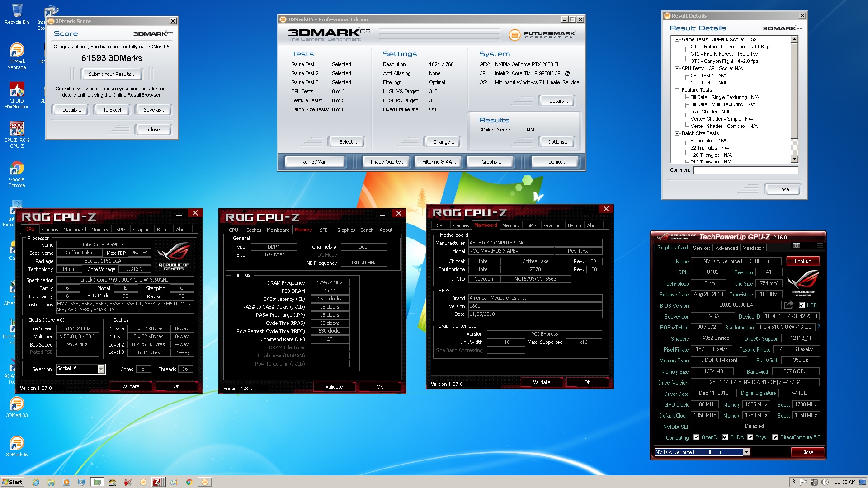This screenshot has height=488, width=868.
Task: Toggle UEFI checkbox in GPU-Z
Action: (802, 305)
